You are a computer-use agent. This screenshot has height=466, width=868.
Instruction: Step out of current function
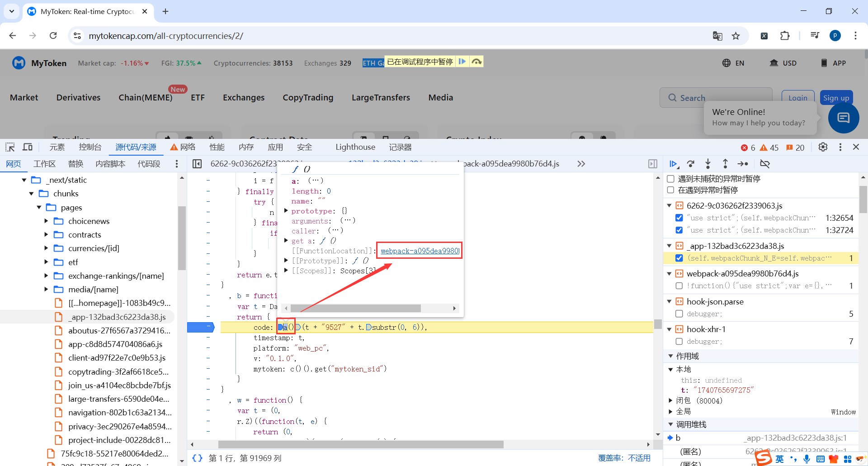point(725,164)
